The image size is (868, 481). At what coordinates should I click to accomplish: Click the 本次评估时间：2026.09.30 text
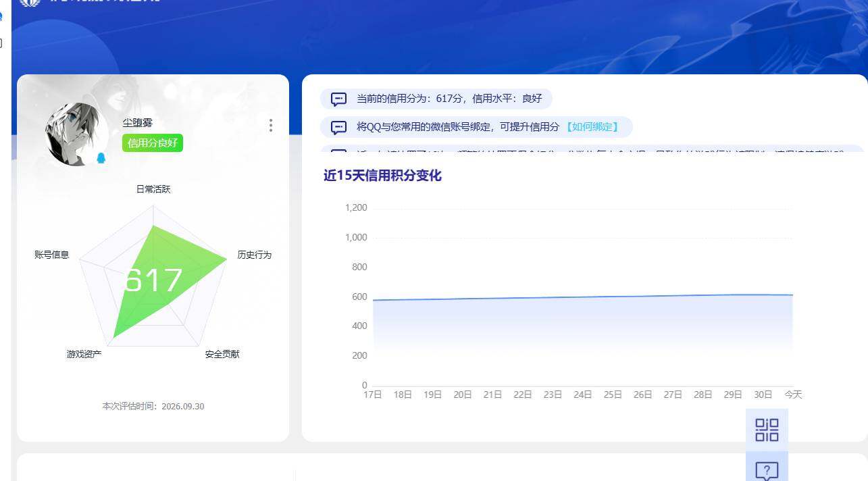[153, 406]
